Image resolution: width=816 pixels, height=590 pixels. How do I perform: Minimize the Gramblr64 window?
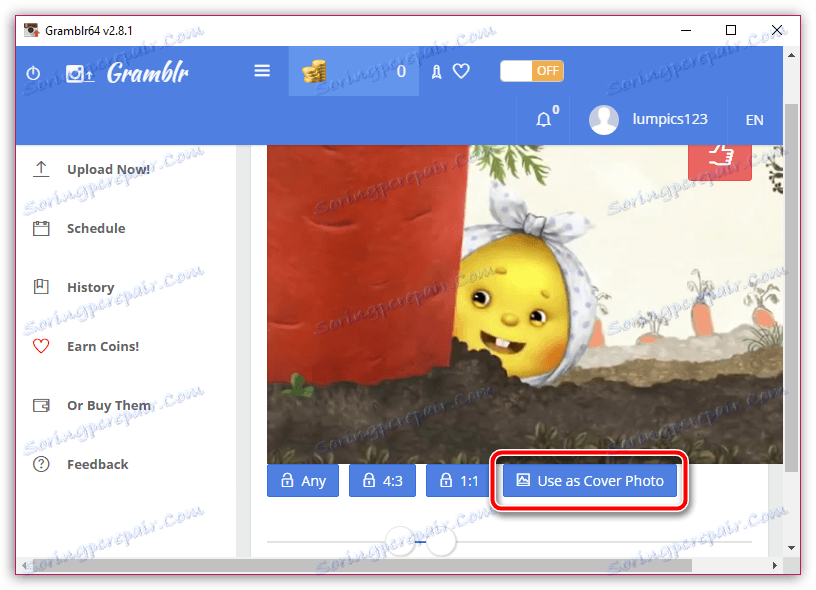(686, 30)
